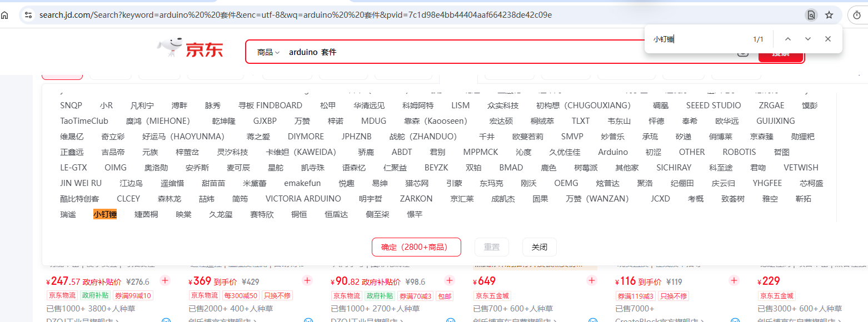The image size is (868, 322).
Task: Click the 重置 reset button
Action: [x=491, y=246]
